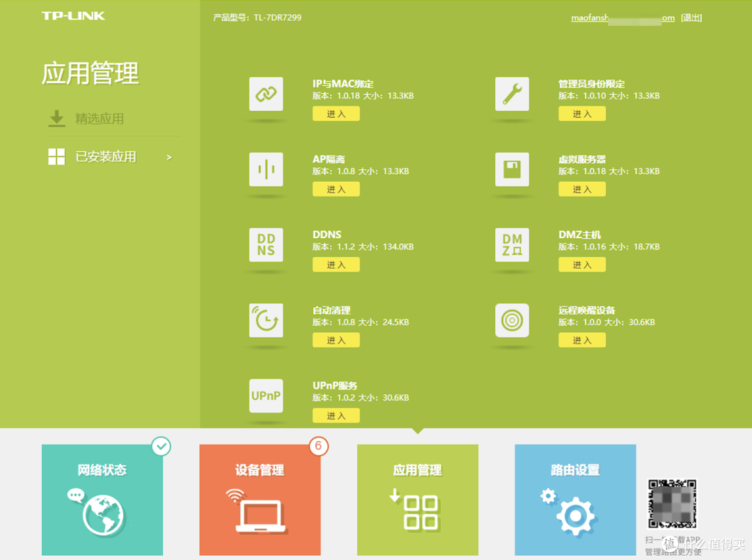Open the AP隔离 app icon
The width and height of the screenshot is (752, 560).
click(266, 169)
